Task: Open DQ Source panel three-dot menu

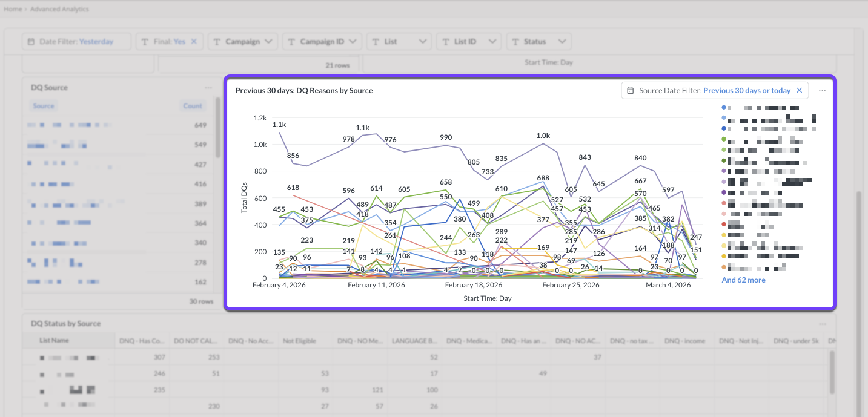Action: tap(208, 88)
